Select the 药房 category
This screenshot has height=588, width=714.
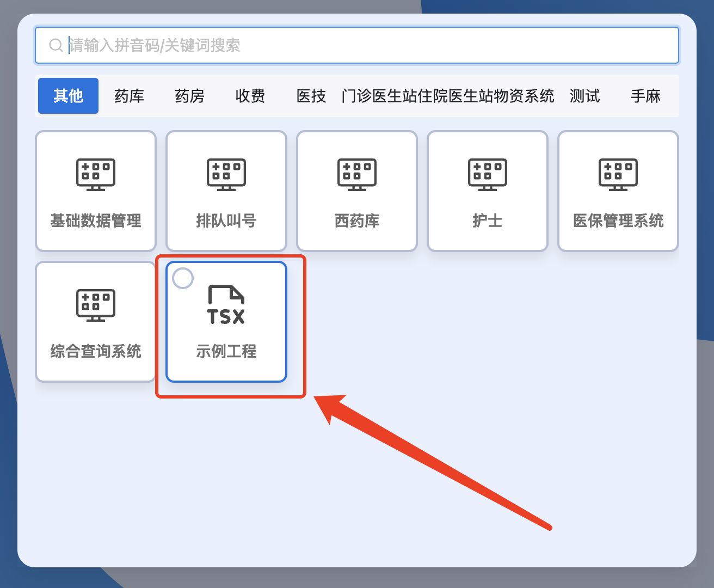pyautogui.click(x=189, y=96)
